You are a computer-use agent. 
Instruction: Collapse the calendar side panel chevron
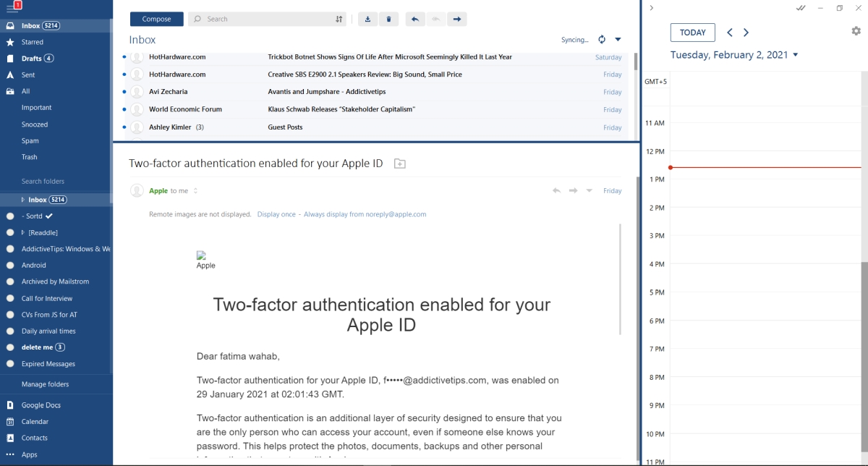652,8
